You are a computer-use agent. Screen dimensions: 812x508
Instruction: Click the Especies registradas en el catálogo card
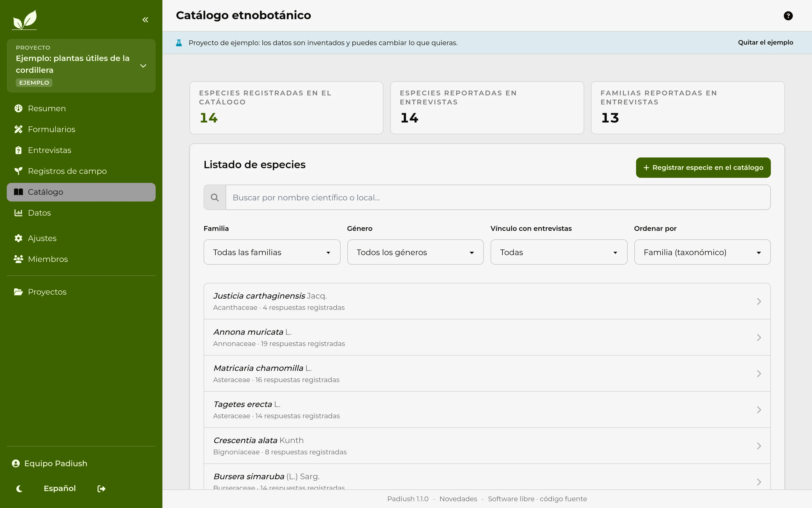286,108
